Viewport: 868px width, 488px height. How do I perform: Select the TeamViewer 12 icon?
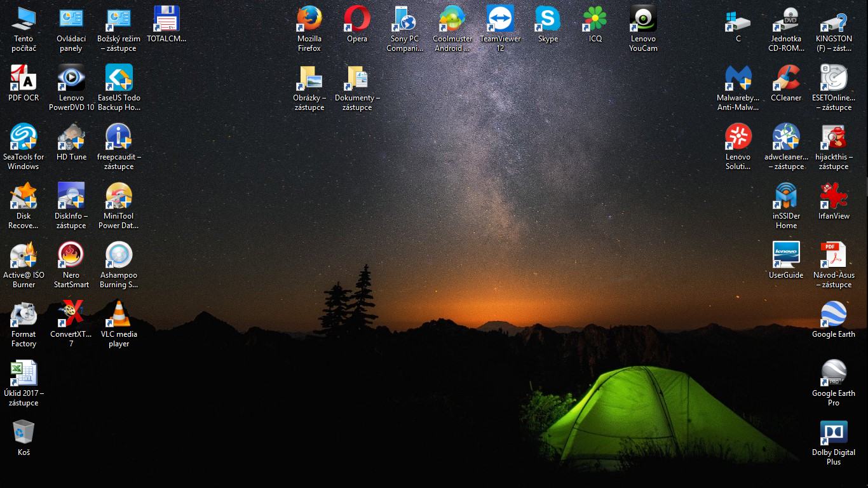pos(500,19)
